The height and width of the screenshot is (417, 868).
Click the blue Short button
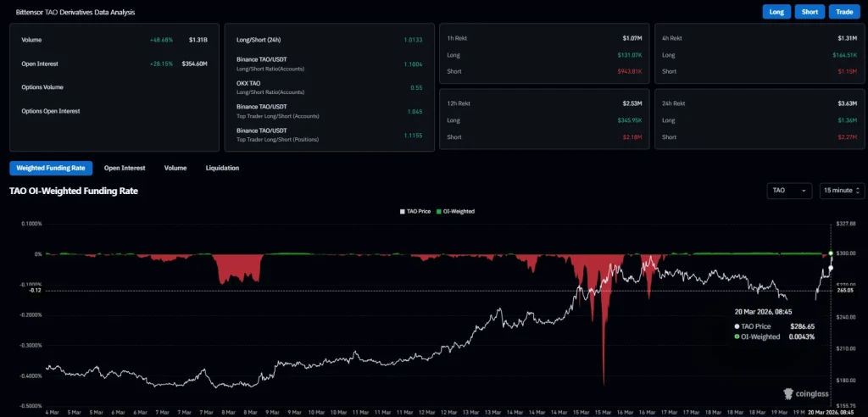pos(810,12)
